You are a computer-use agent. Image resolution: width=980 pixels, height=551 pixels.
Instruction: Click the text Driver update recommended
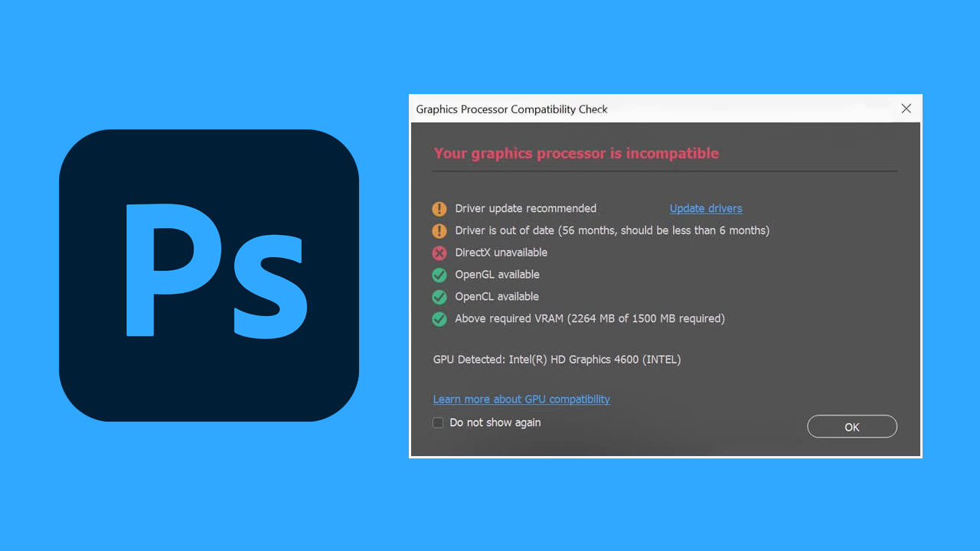point(526,208)
